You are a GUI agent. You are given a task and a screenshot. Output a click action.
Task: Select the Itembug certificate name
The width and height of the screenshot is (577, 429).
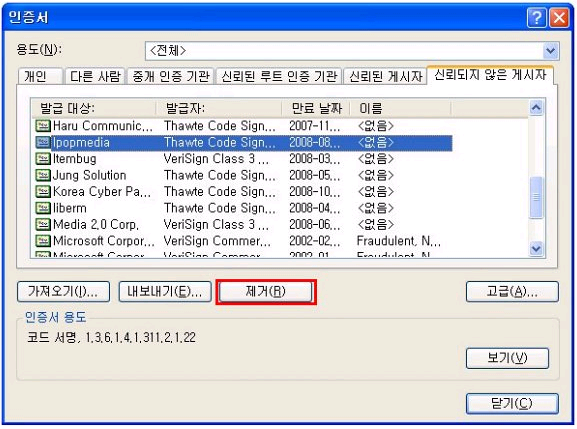[75, 159]
